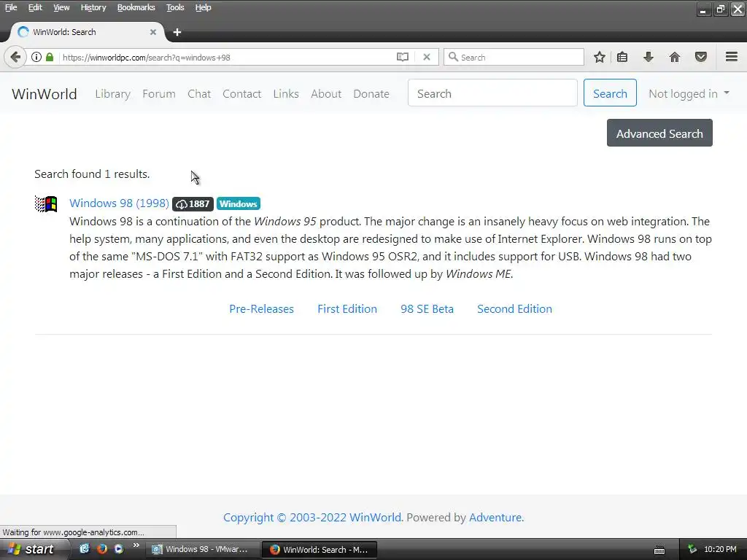
Task: Expand the Not logged in dropdown
Action: point(689,94)
